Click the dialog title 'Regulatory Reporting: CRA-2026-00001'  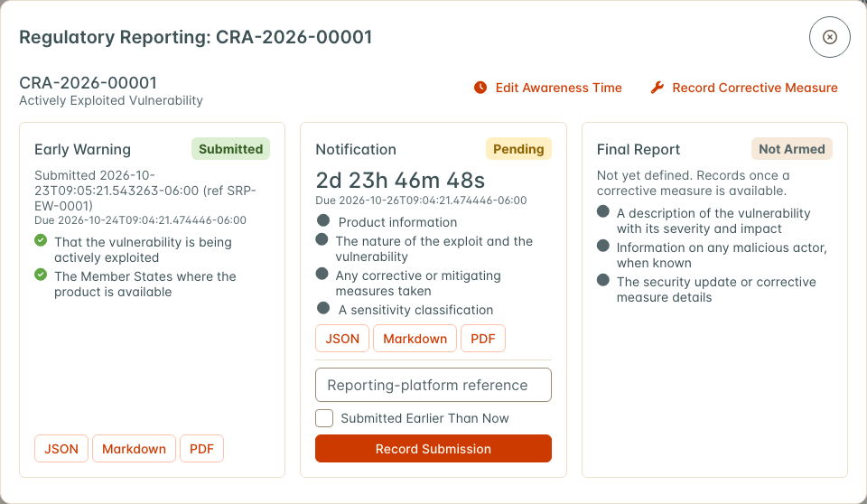(x=196, y=37)
